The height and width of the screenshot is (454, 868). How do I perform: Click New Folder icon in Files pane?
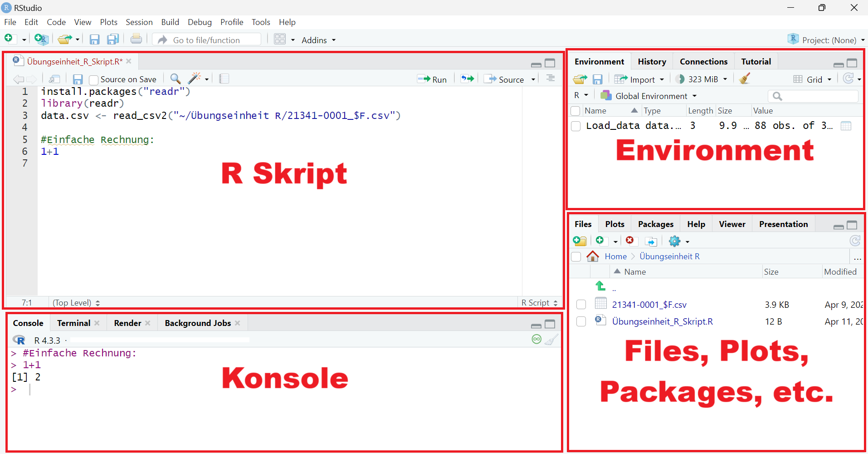point(580,241)
